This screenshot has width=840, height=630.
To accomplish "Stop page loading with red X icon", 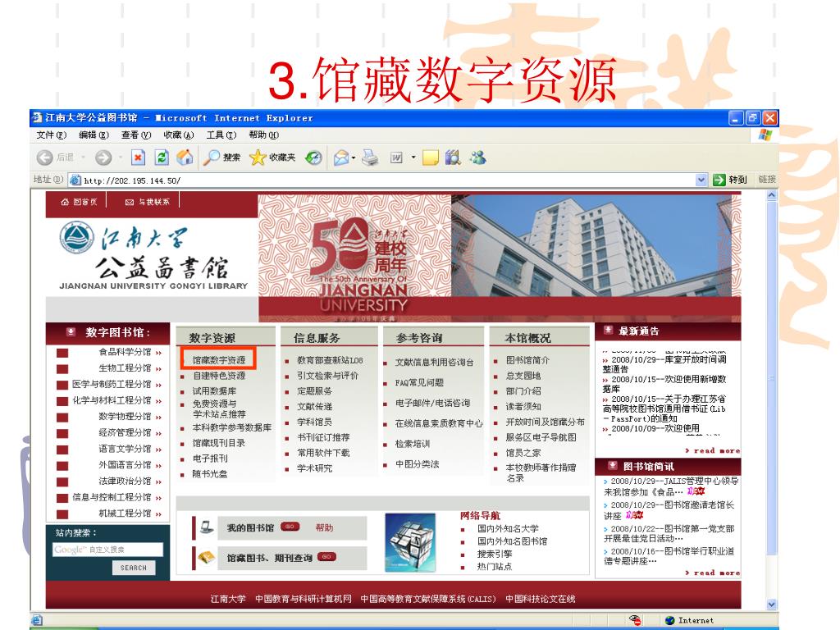I will [138, 157].
